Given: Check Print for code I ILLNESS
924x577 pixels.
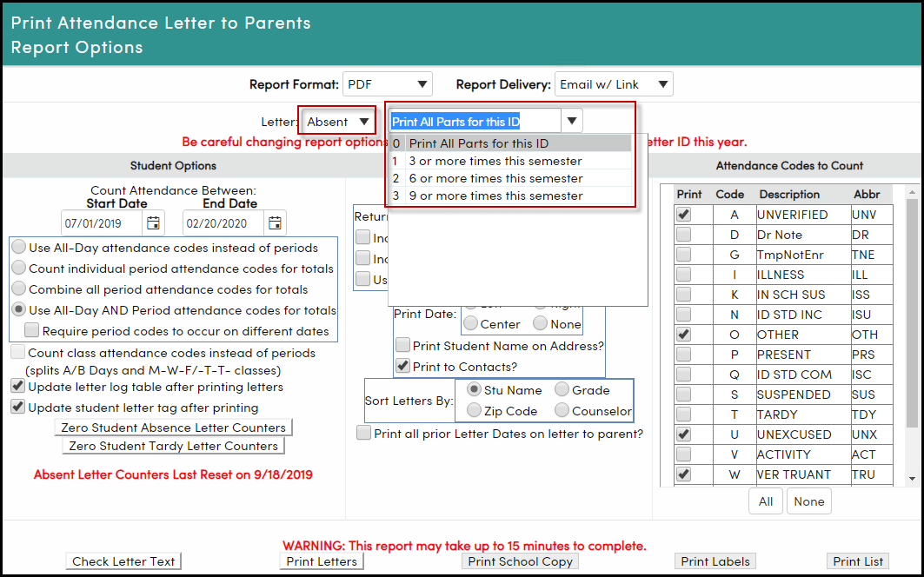Looking at the screenshot, I should [683, 275].
